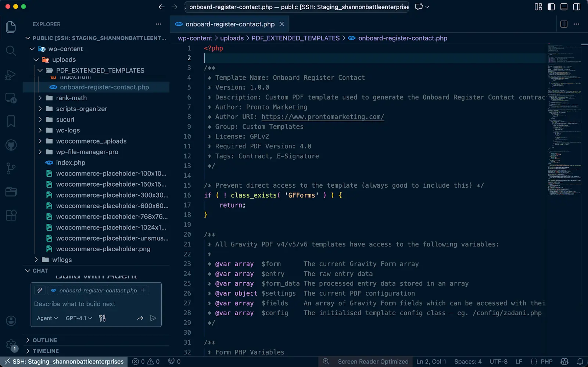The width and height of the screenshot is (588, 367).
Task: Select the onboard-register-contact.php editor tab
Action: pyautogui.click(x=230, y=24)
